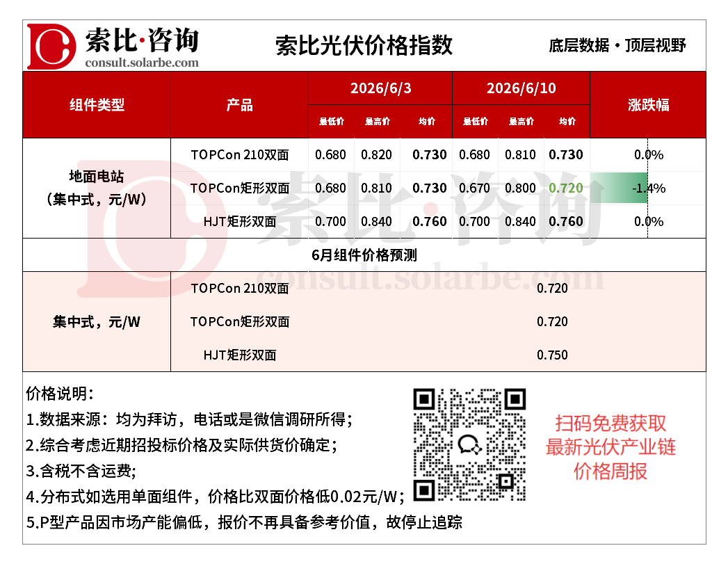The width and height of the screenshot is (728, 564).
Task: Click 6/3 average 0.730 for TOPCon矩形双面
Action: pos(430,188)
